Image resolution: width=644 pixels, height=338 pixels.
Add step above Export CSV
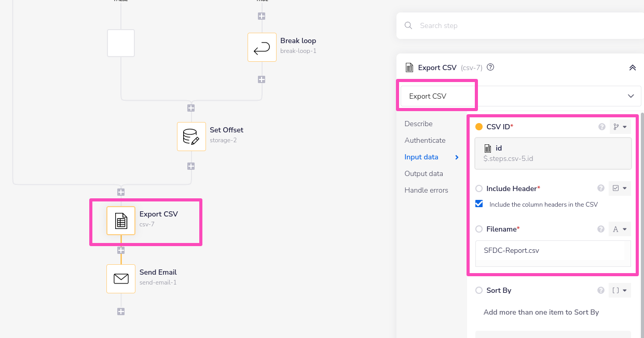(121, 192)
